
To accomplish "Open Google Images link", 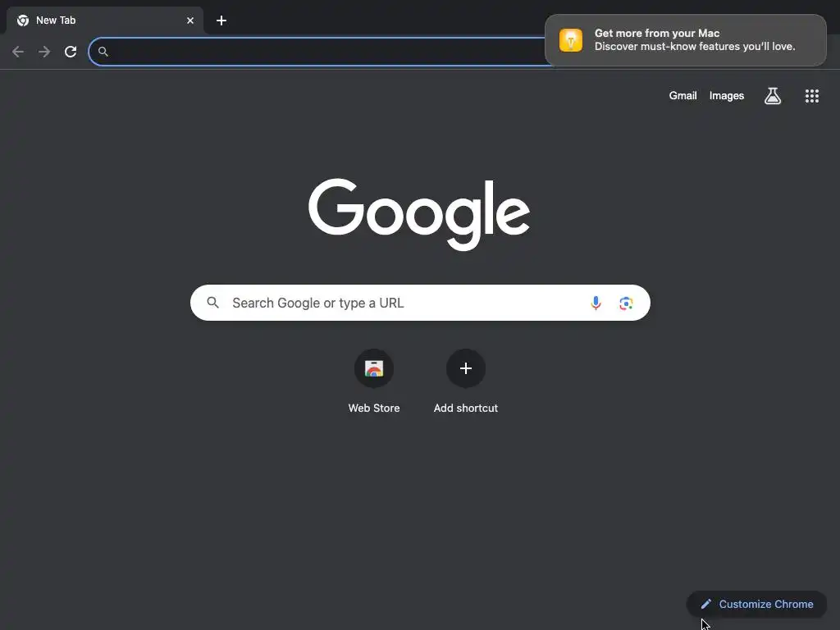I will tap(727, 96).
